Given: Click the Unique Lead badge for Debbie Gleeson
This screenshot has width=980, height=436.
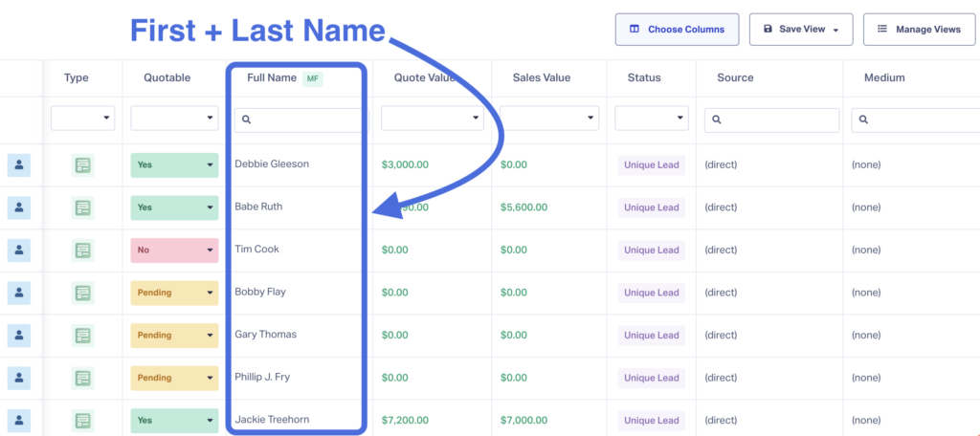Looking at the screenshot, I should click(x=651, y=164).
